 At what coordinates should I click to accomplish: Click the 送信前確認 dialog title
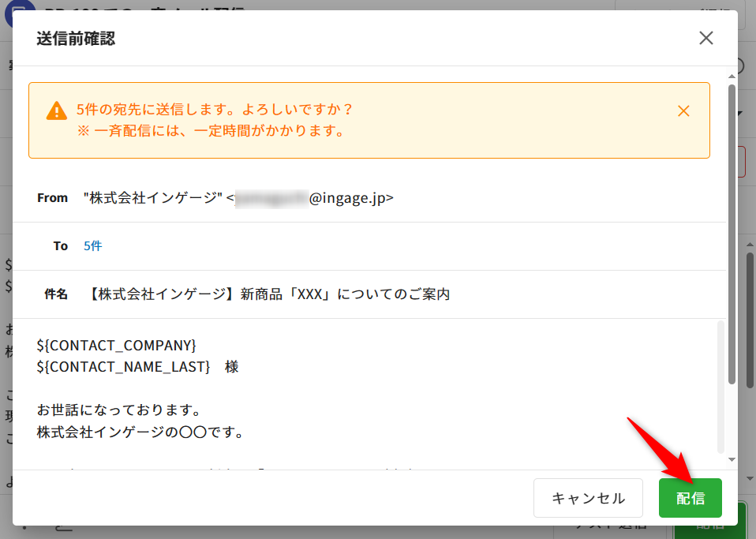point(76,38)
